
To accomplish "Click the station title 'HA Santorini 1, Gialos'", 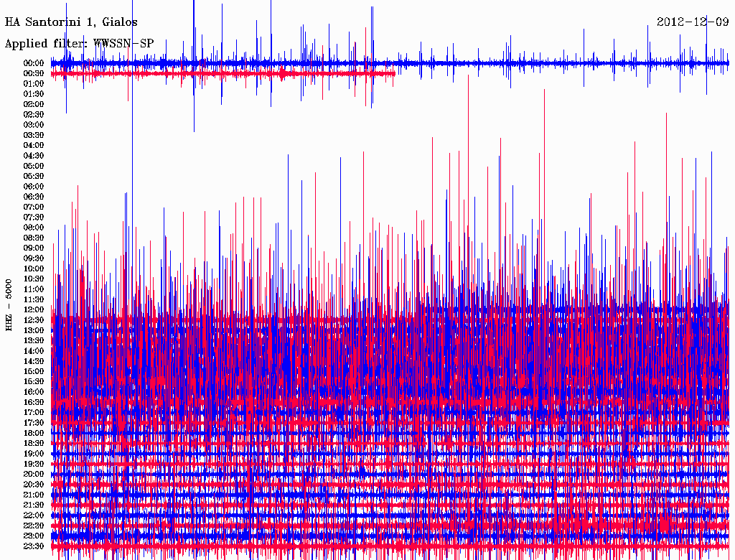I will click(x=71, y=22).
